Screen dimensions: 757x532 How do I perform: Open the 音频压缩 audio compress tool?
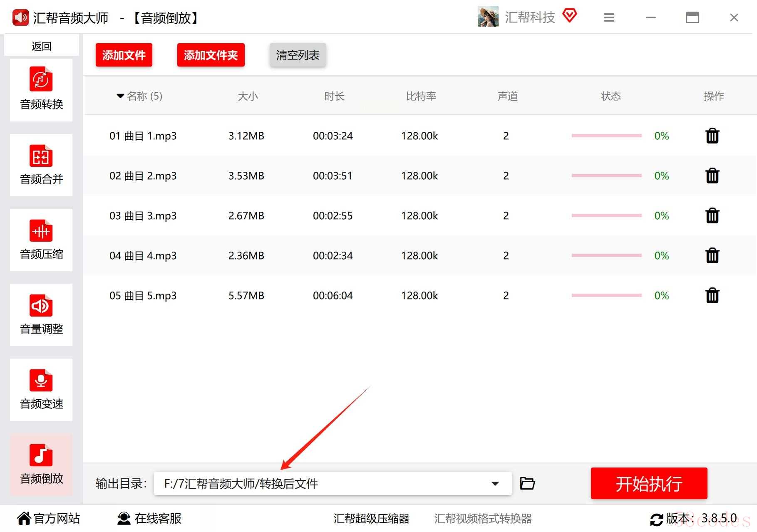pyautogui.click(x=41, y=240)
